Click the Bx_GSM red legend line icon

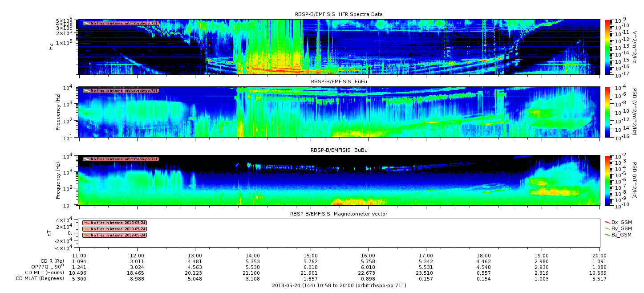click(x=608, y=222)
